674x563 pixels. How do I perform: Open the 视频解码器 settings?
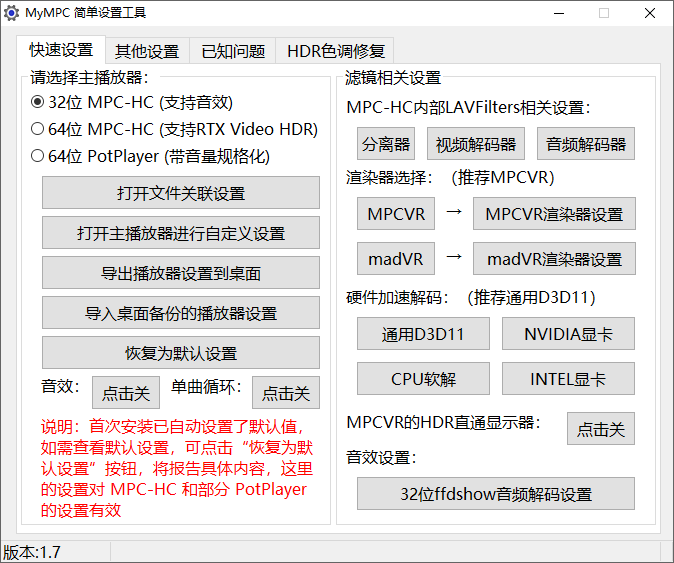[475, 144]
